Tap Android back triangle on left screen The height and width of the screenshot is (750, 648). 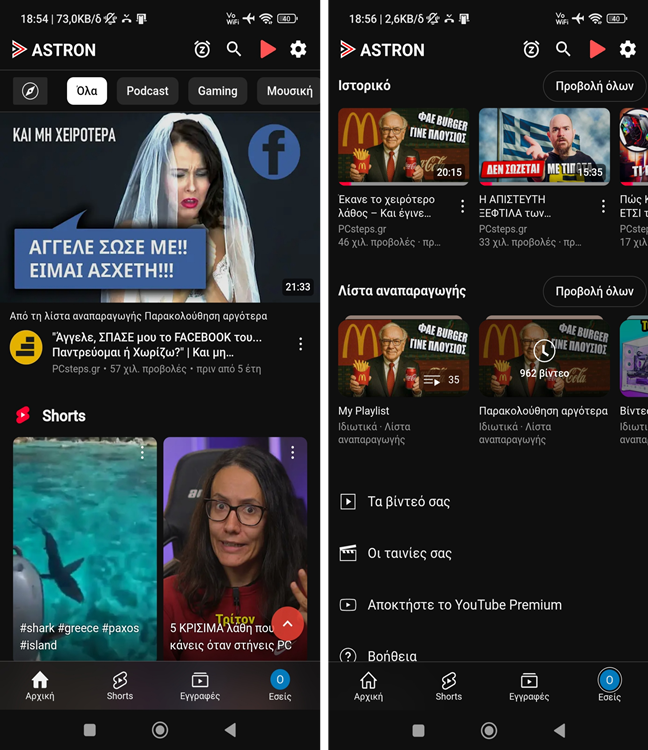click(x=231, y=730)
